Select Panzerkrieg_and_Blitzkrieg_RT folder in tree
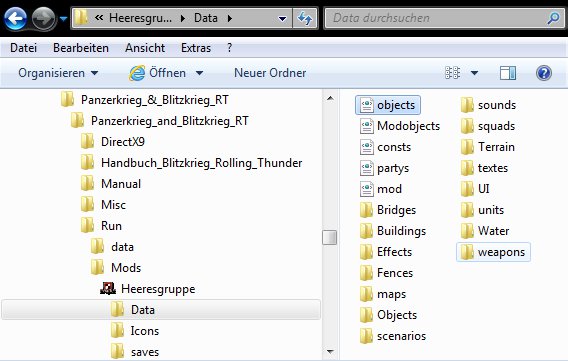 [170, 121]
